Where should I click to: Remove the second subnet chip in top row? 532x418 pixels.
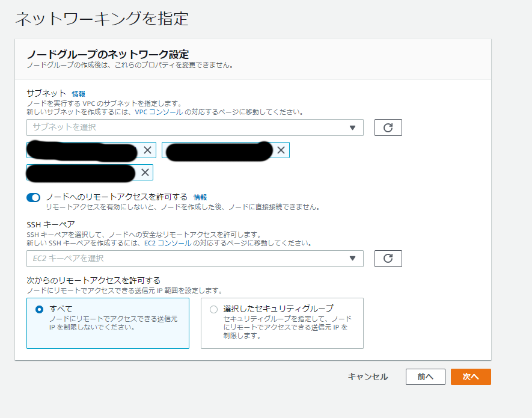[281, 150]
